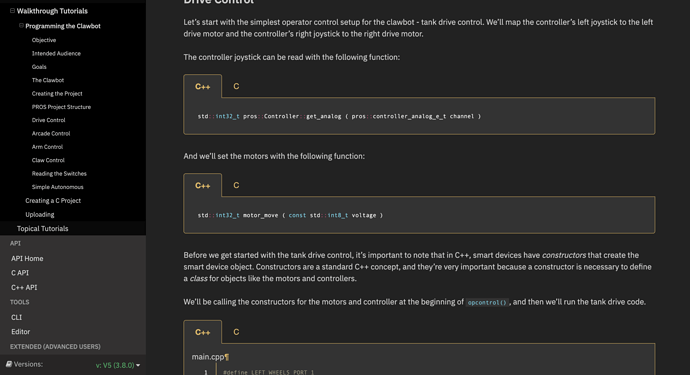
Task: Open the Editor tools page
Action: [x=21, y=331]
